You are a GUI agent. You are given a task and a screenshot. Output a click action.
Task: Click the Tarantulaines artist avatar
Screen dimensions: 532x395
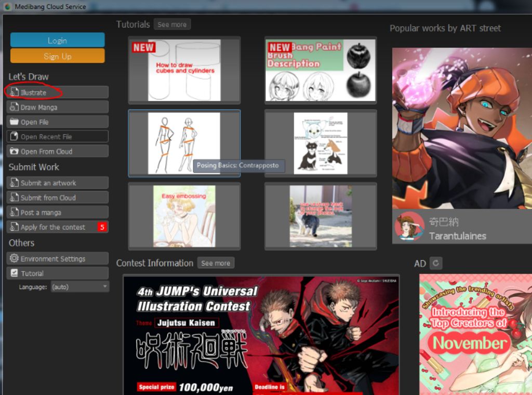pyautogui.click(x=409, y=226)
